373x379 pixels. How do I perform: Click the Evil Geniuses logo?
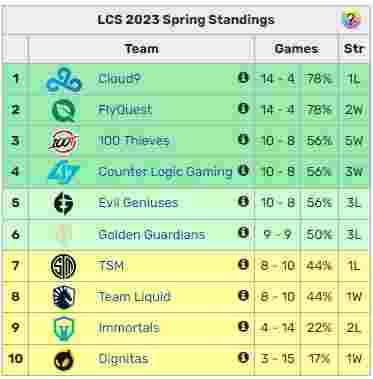[63, 203]
